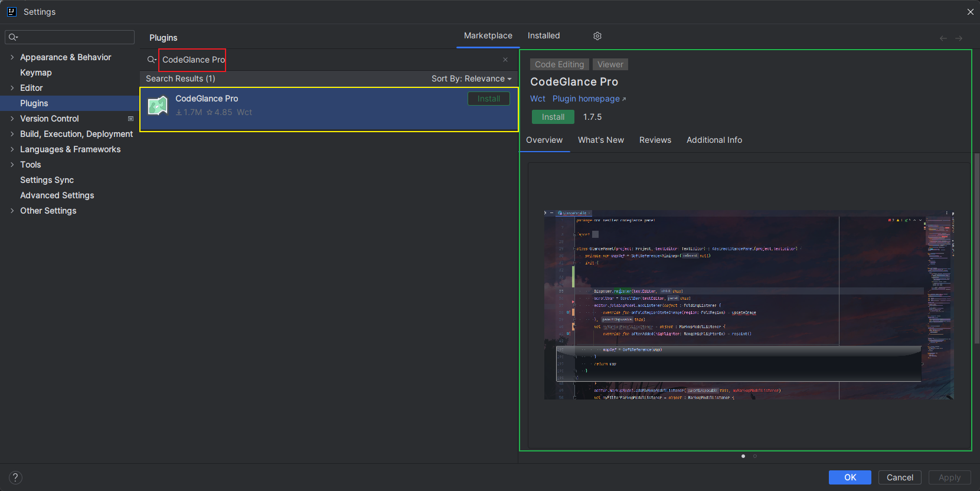Switch to the Installed tab
This screenshot has width=980, height=491.
pos(544,35)
